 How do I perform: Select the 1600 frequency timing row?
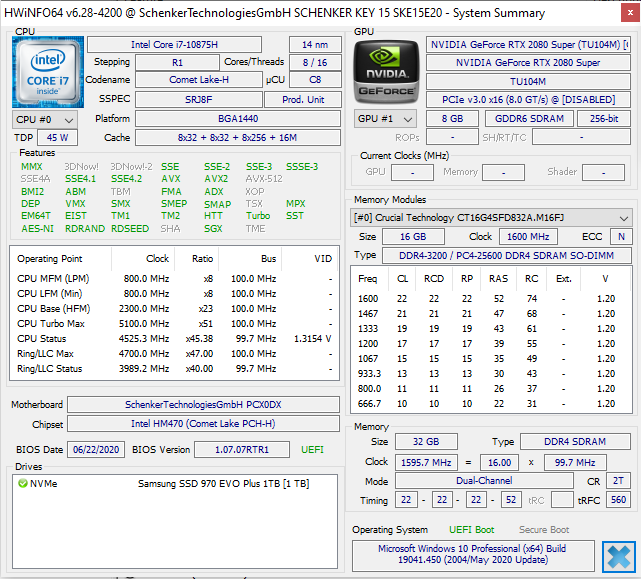pos(490,298)
